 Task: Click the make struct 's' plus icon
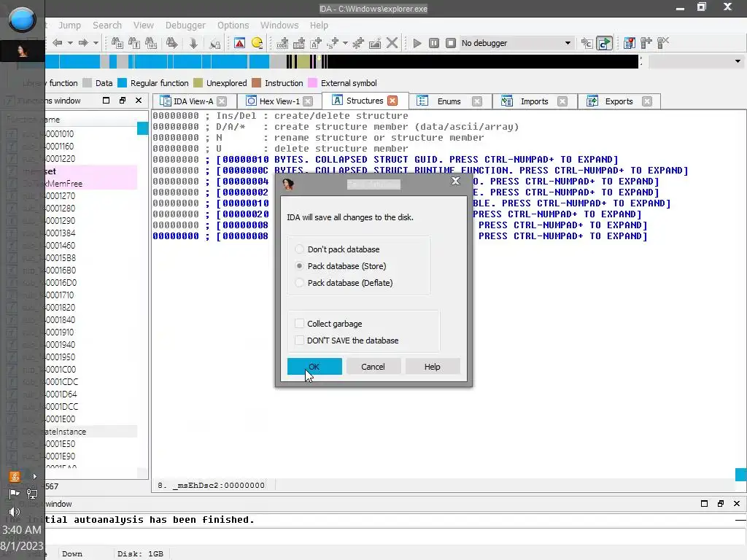pyautogui.click(x=333, y=43)
